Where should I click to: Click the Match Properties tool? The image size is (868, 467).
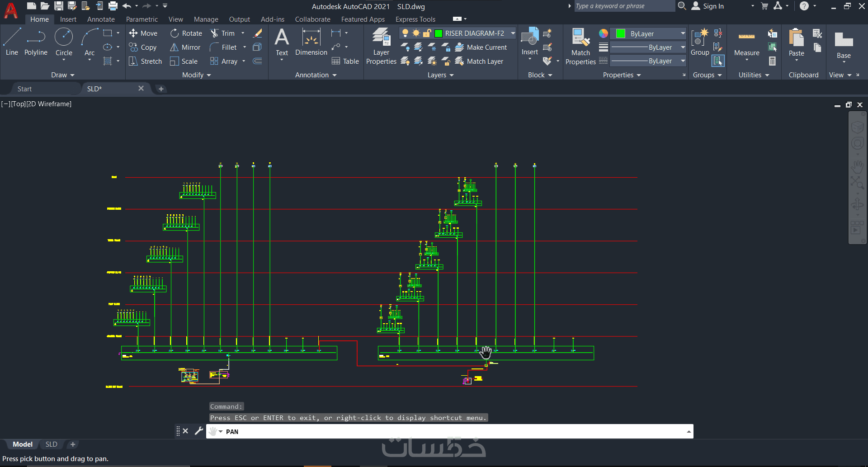pyautogui.click(x=580, y=46)
